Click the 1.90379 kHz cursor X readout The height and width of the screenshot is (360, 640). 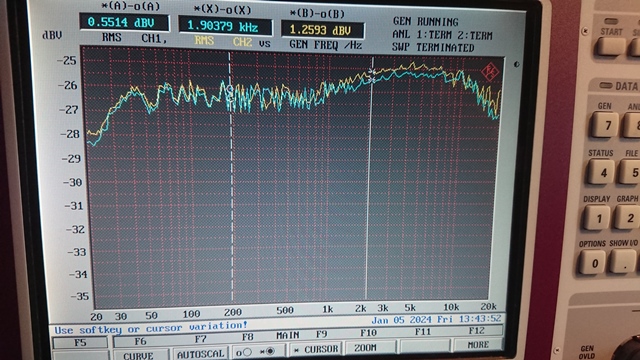click(225, 27)
